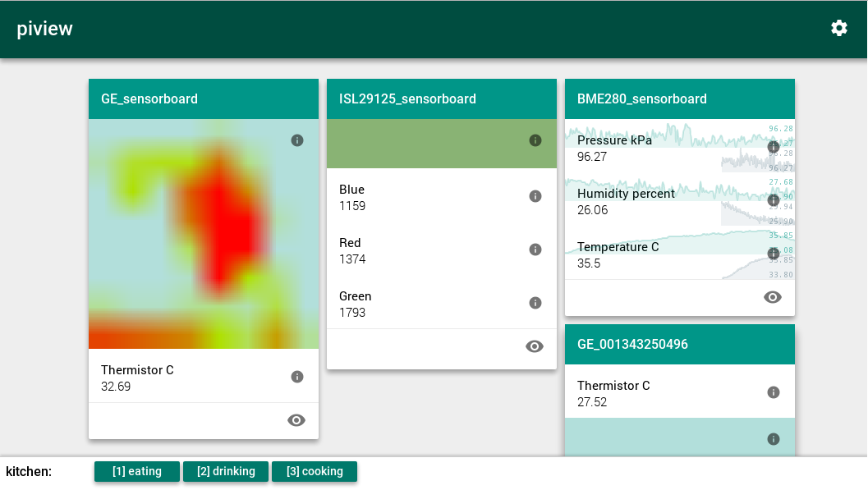Image resolution: width=868 pixels, height=490 pixels.
Task: Show info for the Green reading
Action: 535,303
